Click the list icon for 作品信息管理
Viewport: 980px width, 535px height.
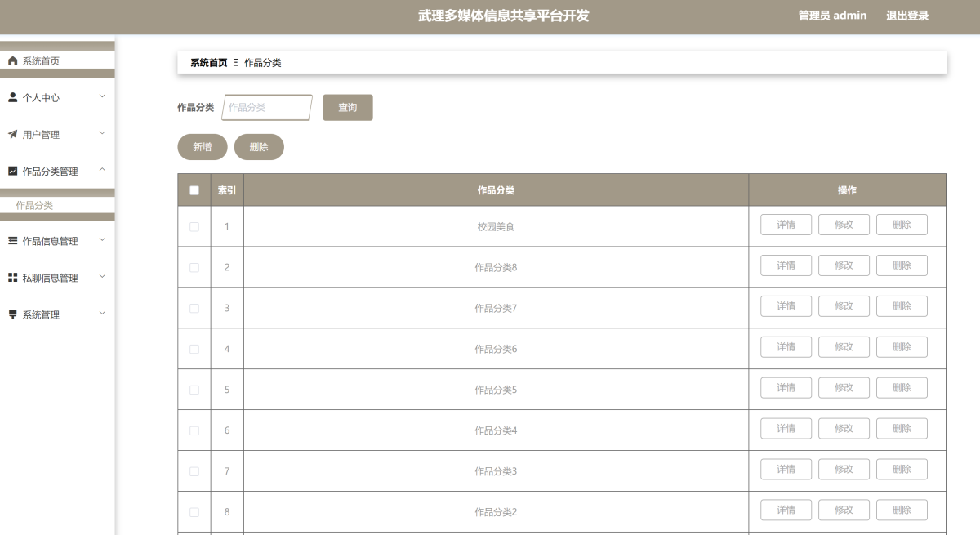(12, 241)
